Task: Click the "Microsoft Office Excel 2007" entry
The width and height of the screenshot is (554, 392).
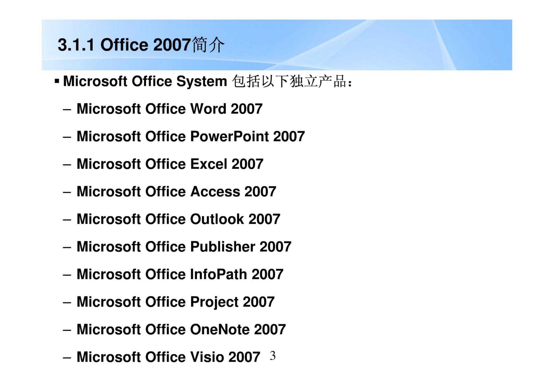Action: point(170,164)
